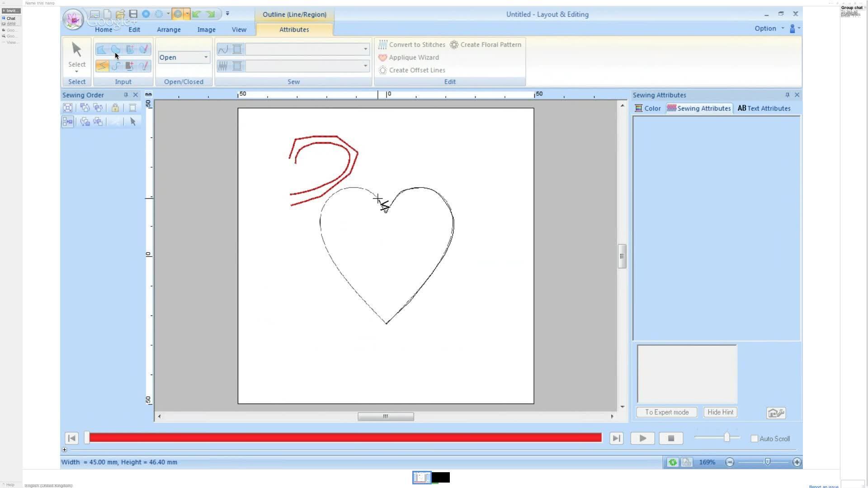
Task: Pin the Sewing Order panel
Action: pos(126,95)
